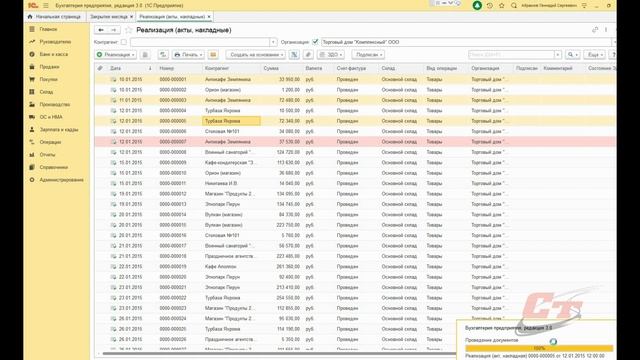Click the Зарплата и кадры person icon
Screen dimensions: 640x360
pyautogui.click(x=32, y=129)
